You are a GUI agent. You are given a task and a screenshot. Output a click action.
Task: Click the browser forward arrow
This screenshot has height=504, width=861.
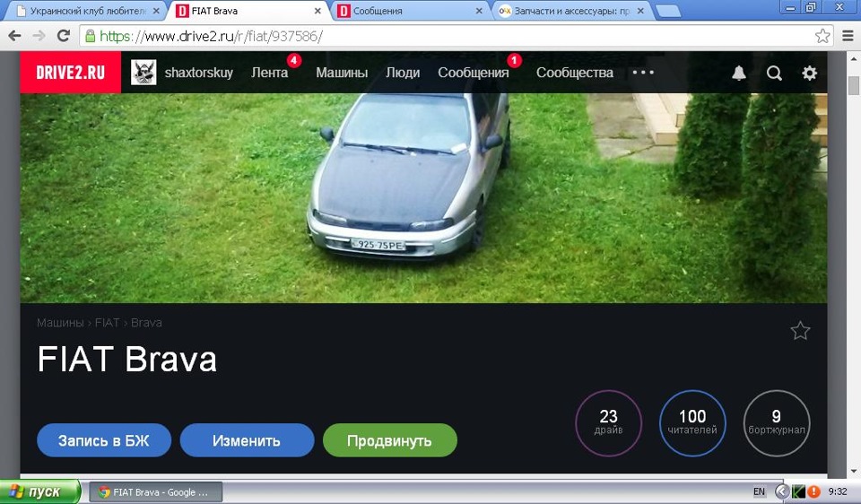(39, 36)
